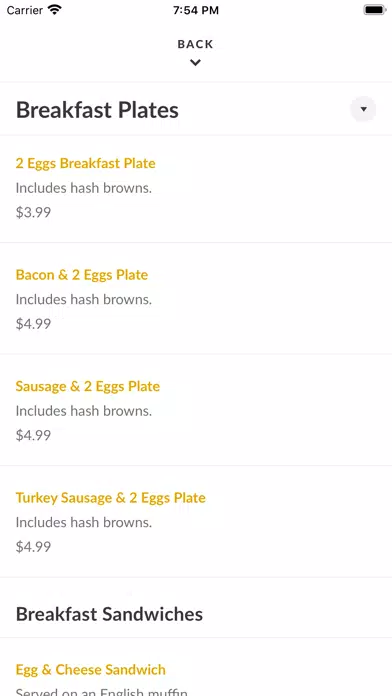Tap the description under 2 Eggs Breakfast Plate
Viewport: 392px width, 696px height.
pos(84,188)
